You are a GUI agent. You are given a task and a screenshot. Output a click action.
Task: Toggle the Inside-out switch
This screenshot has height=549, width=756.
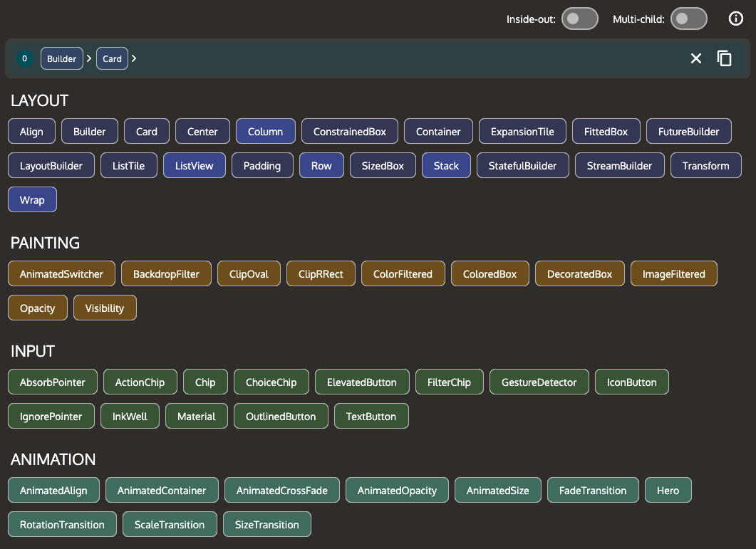(x=579, y=19)
